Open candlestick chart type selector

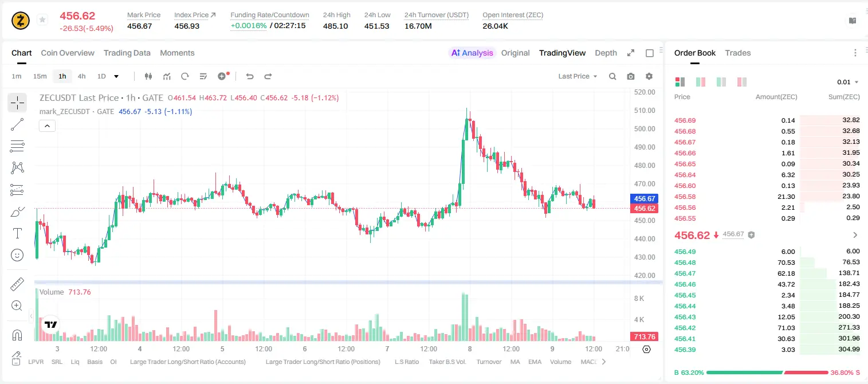tap(149, 76)
